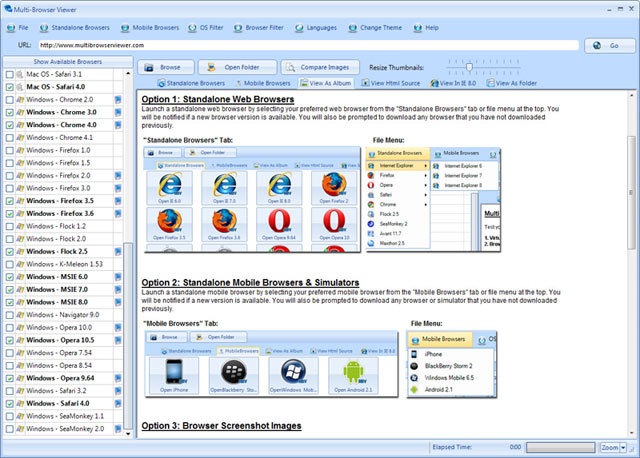Image resolution: width=640 pixels, height=458 pixels.
Task: Enable the Windows - Flock 2.0 checkbox
Action: tap(9, 239)
